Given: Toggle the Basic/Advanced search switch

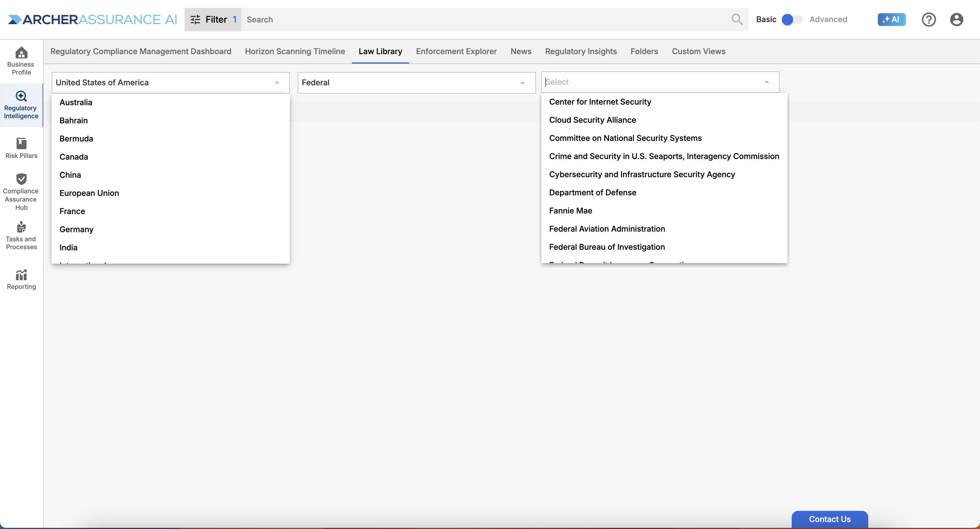Looking at the screenshot, I should tap(792, 19).
